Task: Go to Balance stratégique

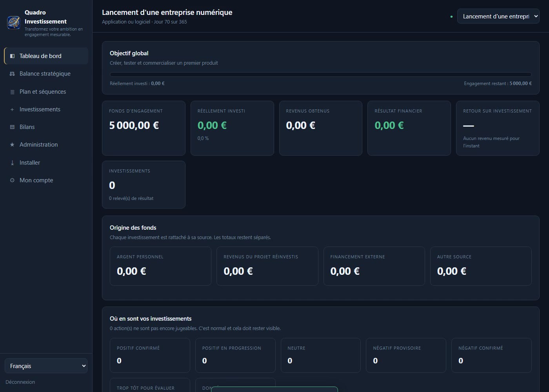Action: (x=46, y=74)
